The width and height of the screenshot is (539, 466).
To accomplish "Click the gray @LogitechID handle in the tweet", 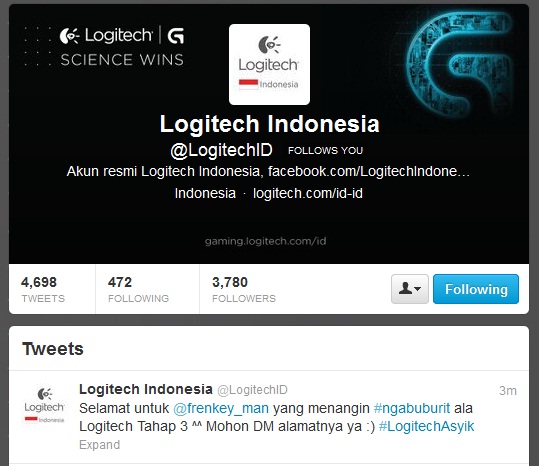I will [252, 390].
